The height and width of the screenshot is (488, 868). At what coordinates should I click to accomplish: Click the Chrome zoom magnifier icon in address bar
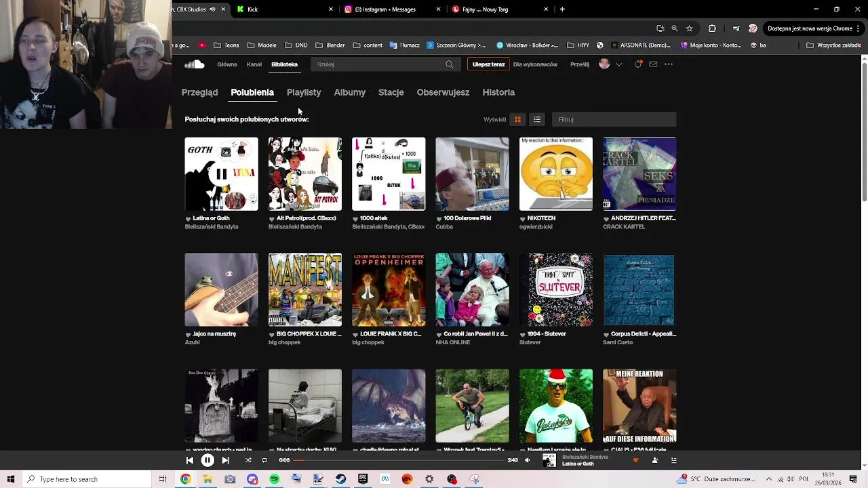point(675,28)
